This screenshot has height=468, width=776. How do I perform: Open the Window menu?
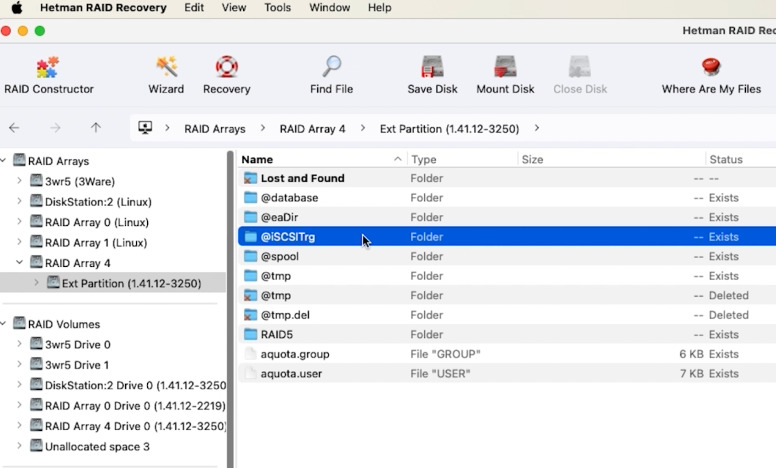tap(330, 7)
